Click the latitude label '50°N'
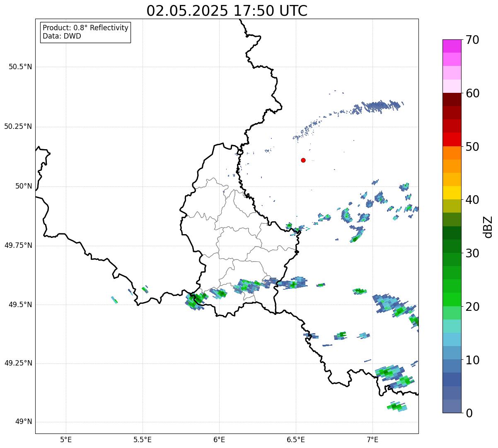The height and width of the screenshot is (448, 498). (x=24, y=186)
